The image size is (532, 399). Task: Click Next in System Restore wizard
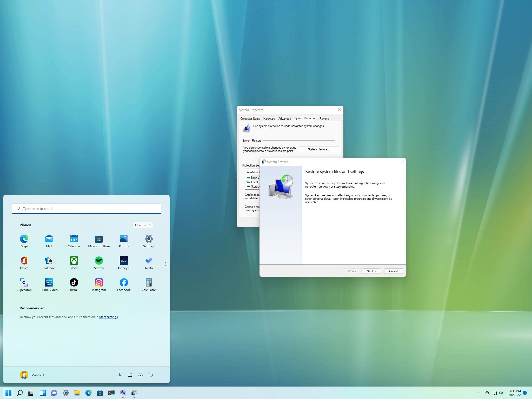tap(370, 271)
